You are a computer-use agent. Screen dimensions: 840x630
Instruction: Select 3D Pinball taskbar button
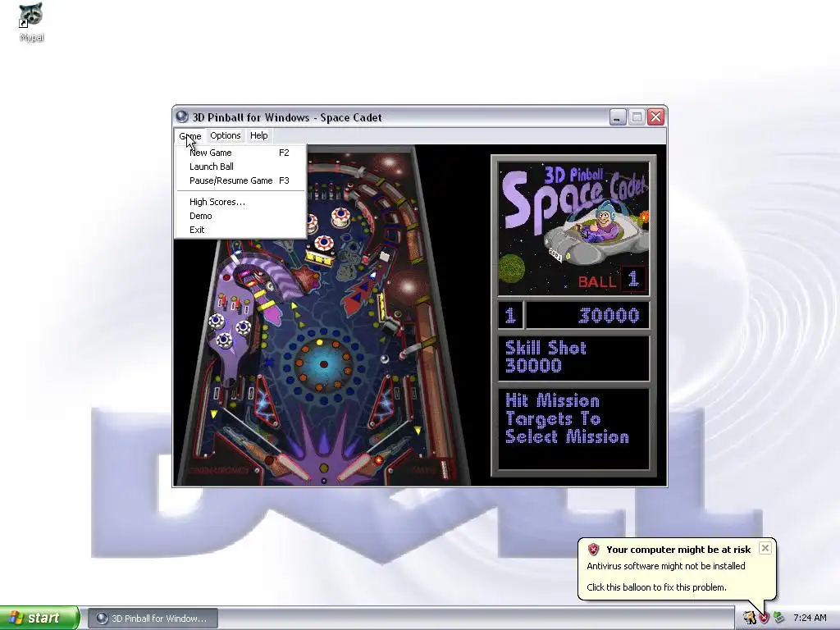pos(153,619)
